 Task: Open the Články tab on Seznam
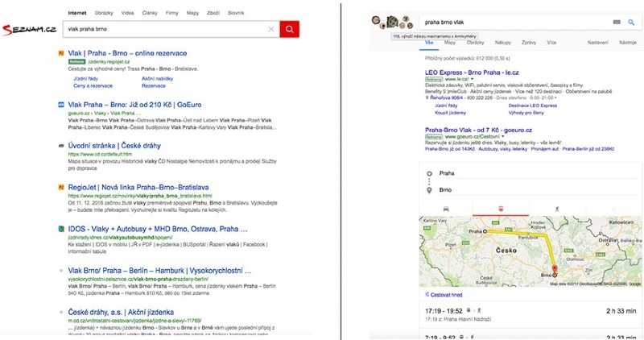click(150, 13)
